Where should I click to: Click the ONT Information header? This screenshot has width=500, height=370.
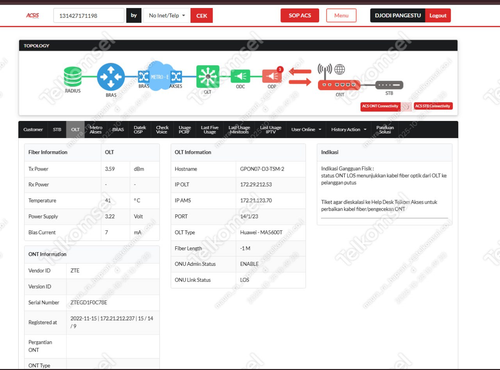47,254
